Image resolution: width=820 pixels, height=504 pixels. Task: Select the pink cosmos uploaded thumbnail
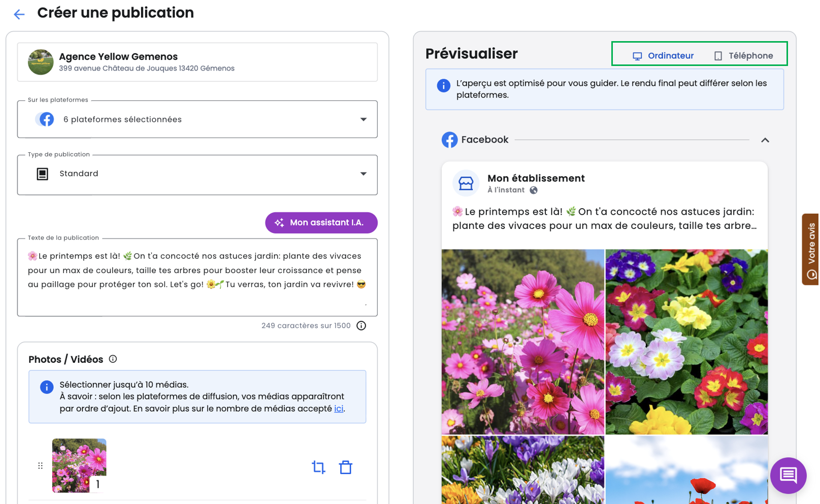point(79,465)
